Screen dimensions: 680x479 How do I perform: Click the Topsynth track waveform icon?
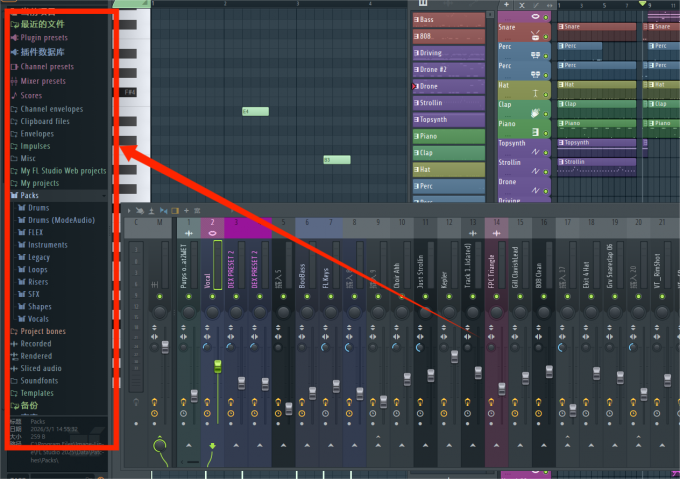click(535, 151)
